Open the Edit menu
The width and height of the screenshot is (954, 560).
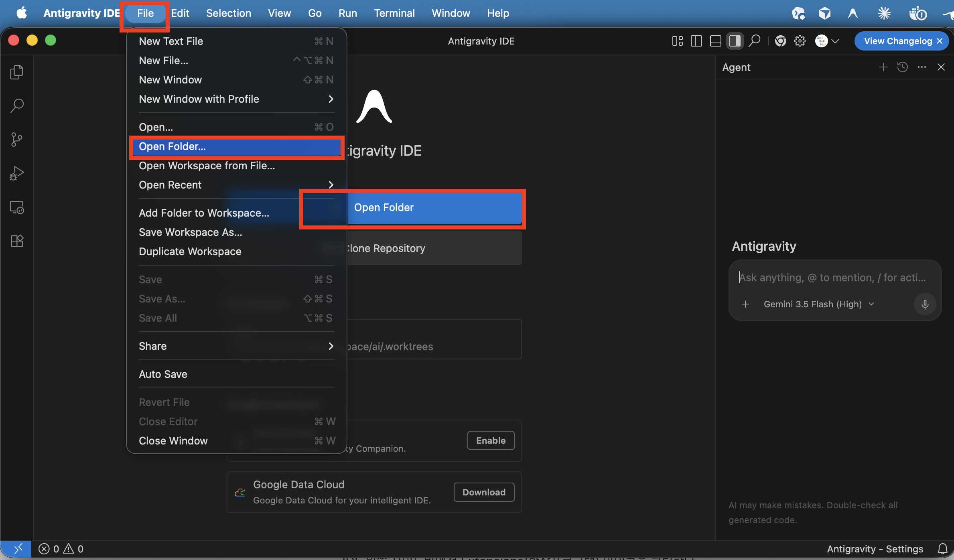[180, 13]
